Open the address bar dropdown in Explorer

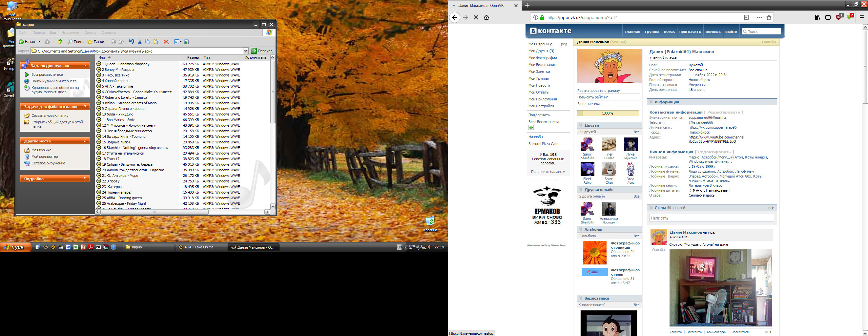click(246, 51)
